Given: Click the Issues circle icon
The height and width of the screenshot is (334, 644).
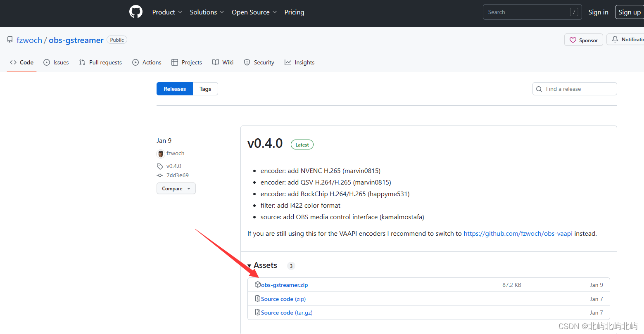Looking at the screenshot, I should [x=47, y=62].
